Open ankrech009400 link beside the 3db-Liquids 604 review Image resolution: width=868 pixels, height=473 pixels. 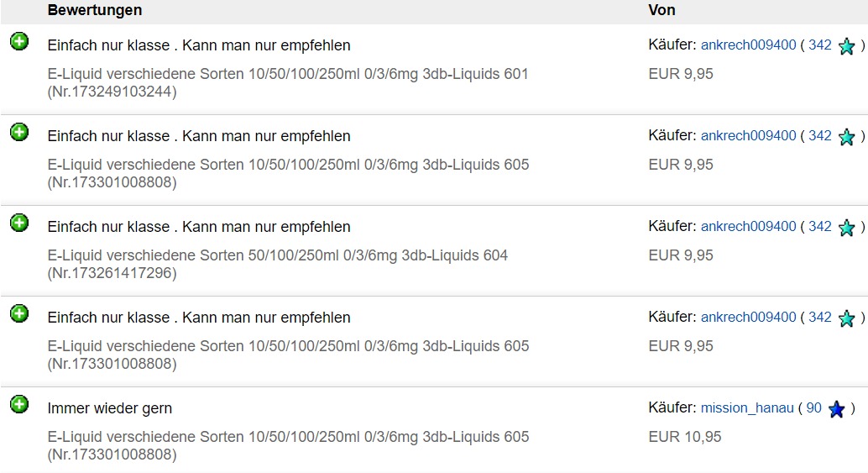[749, 227]
